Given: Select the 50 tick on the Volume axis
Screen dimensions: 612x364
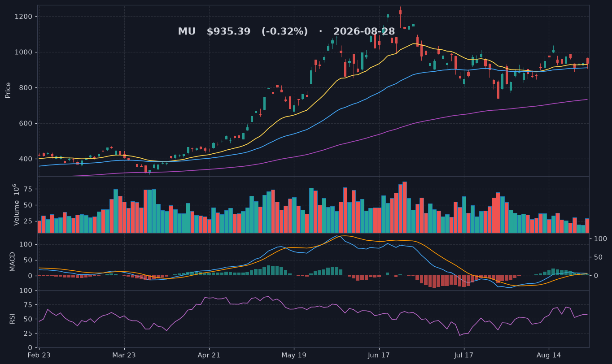Looking at the screenshot, I should pyautogui.click(x=28, y=205).
